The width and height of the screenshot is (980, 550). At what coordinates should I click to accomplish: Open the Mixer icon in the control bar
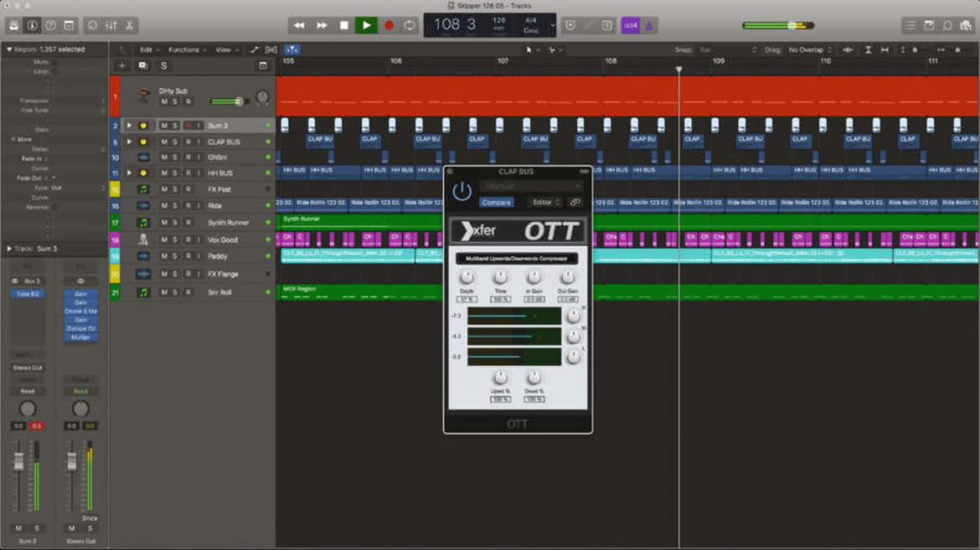tap(111, 26)
